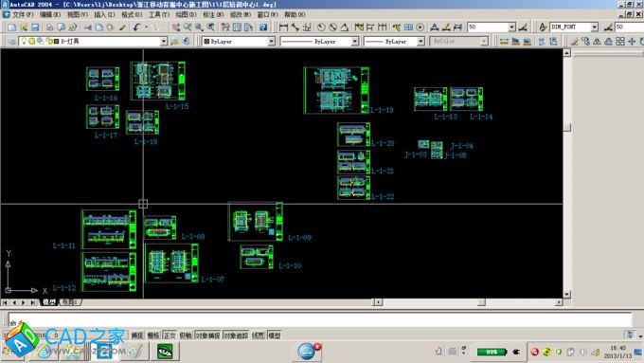Click the horizontal scrollbar thumb below canvas

pyautogui.click(x=481, y=302)
